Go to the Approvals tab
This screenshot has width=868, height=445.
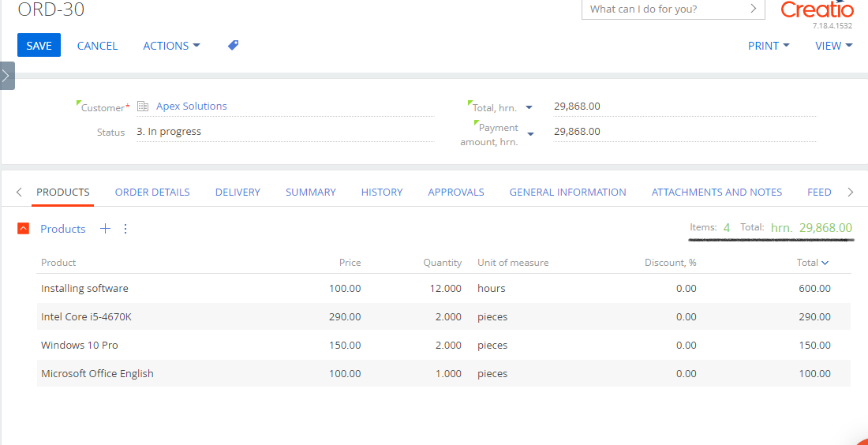456,192
